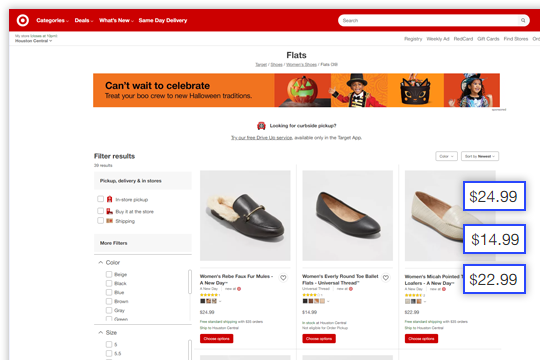The image size is (540, 360).
Task: Click the Shipping box icon
Action: click(110, 221)
